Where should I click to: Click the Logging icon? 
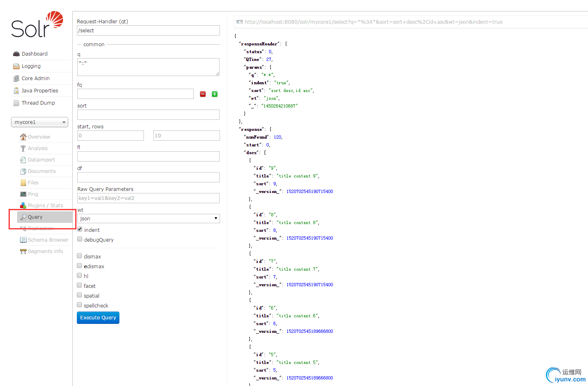pos(16,66)
